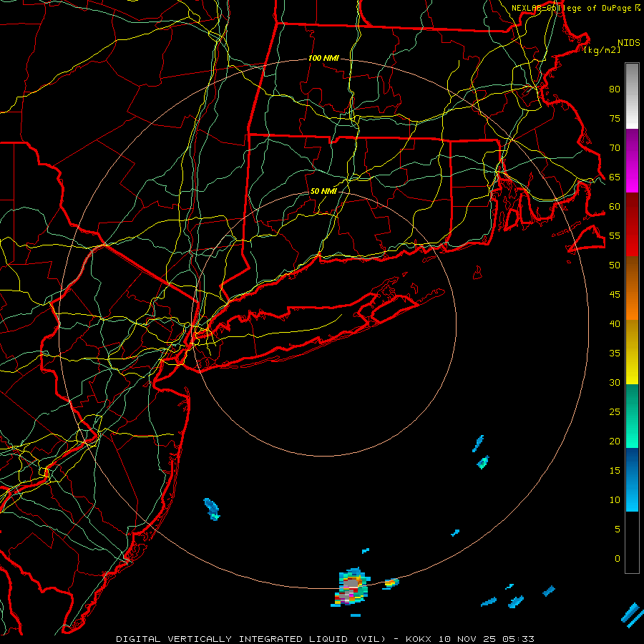Click the [kg/m2] units label

click(x=602, y=50)
